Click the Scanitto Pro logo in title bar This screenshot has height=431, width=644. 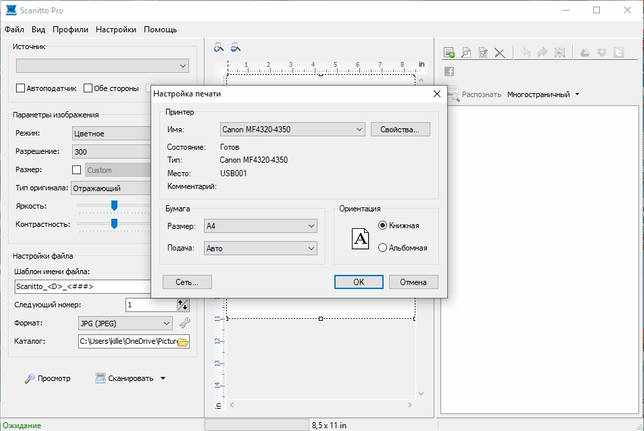(11, 10)
